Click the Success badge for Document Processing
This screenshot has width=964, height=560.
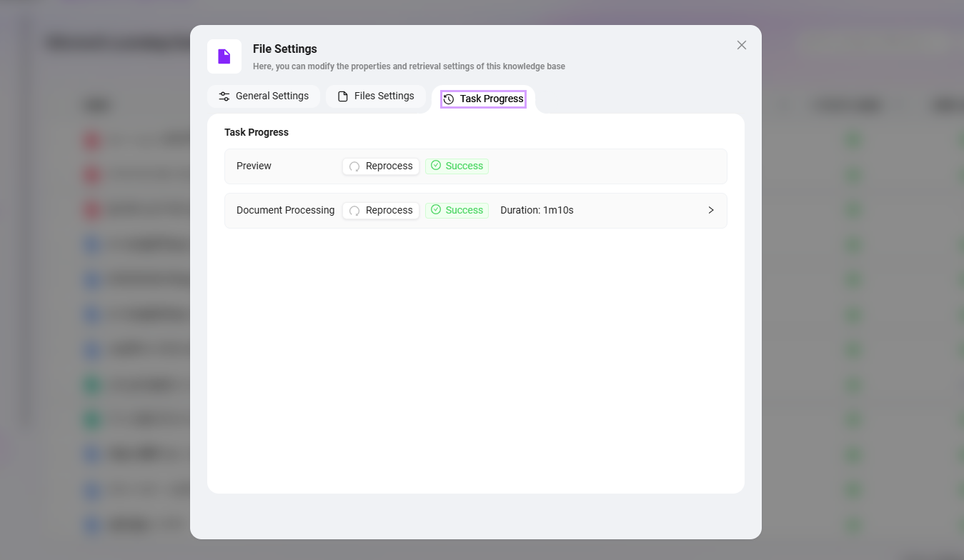457,210
